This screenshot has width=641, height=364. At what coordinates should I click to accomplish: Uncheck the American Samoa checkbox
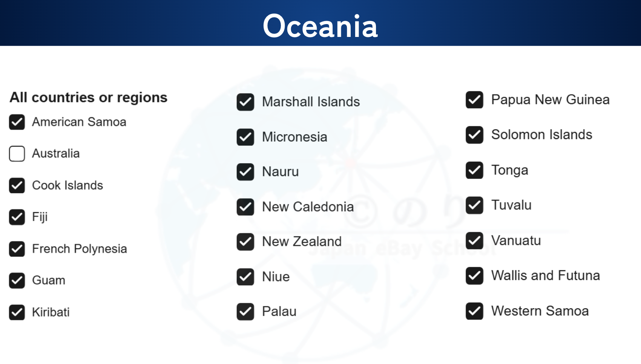click(17, 122)
